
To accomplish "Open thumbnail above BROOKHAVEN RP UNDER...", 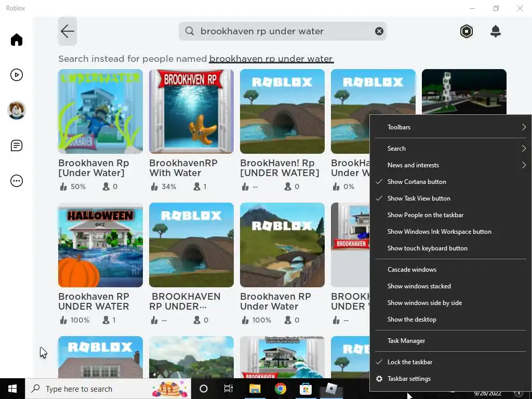I will click(191, 245).
